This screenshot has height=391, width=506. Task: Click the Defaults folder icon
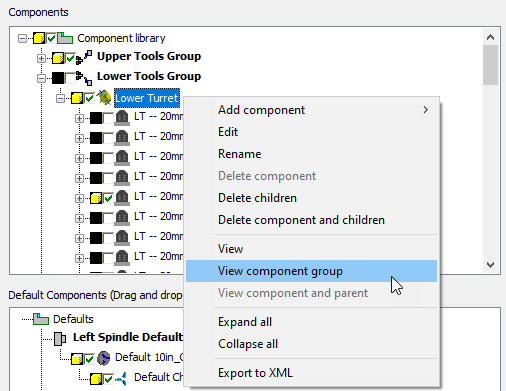tap(41, 319)
